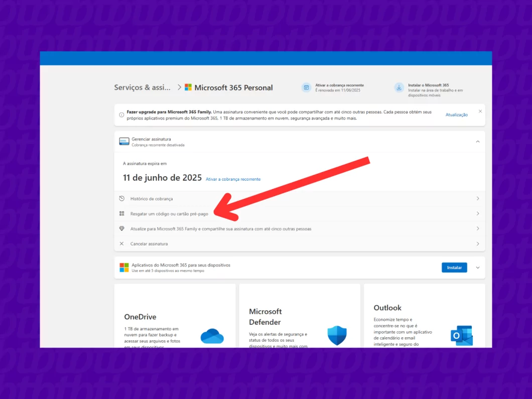Click the Instalar button

point(454,268)
